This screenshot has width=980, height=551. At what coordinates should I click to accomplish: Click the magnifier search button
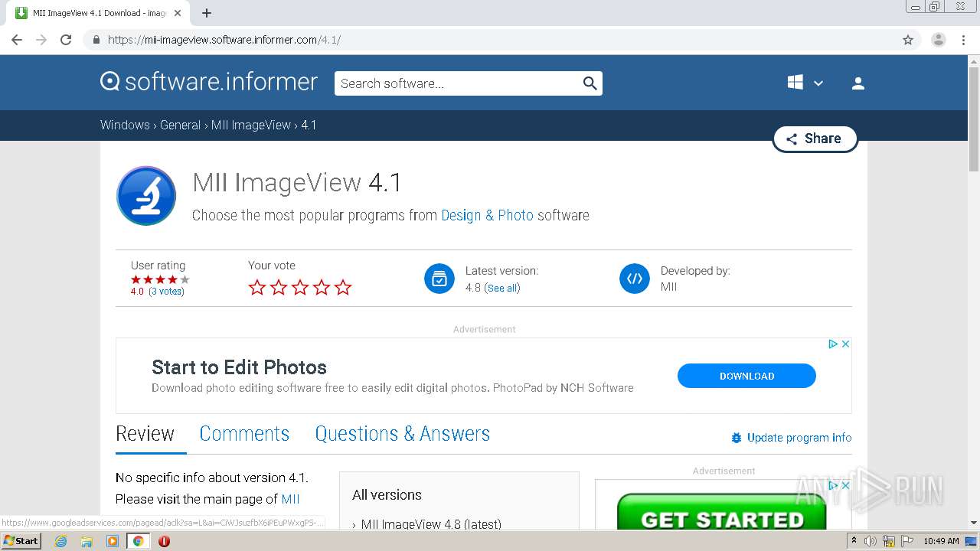click(x=590, y=83)
